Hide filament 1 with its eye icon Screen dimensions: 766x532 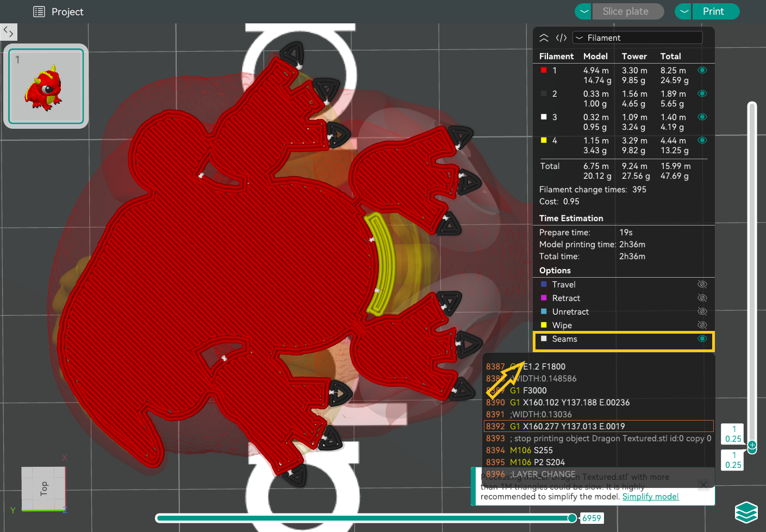[x=702, y=70]
